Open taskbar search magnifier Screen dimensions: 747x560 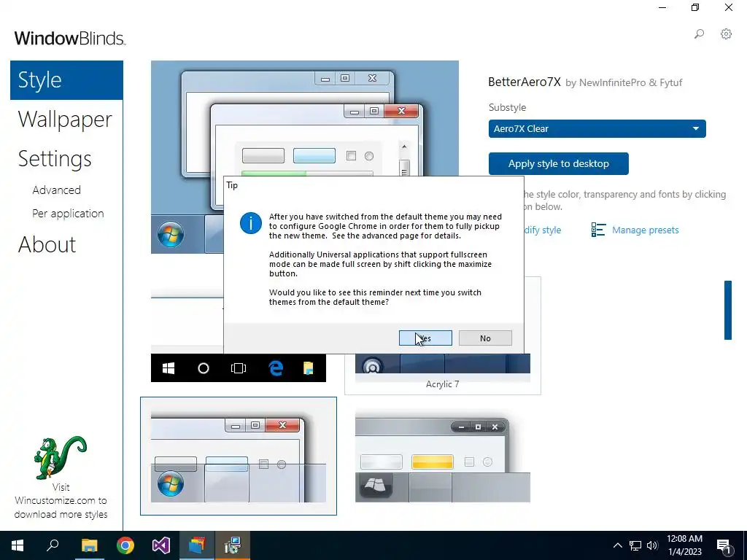click(x=53, y=545)
